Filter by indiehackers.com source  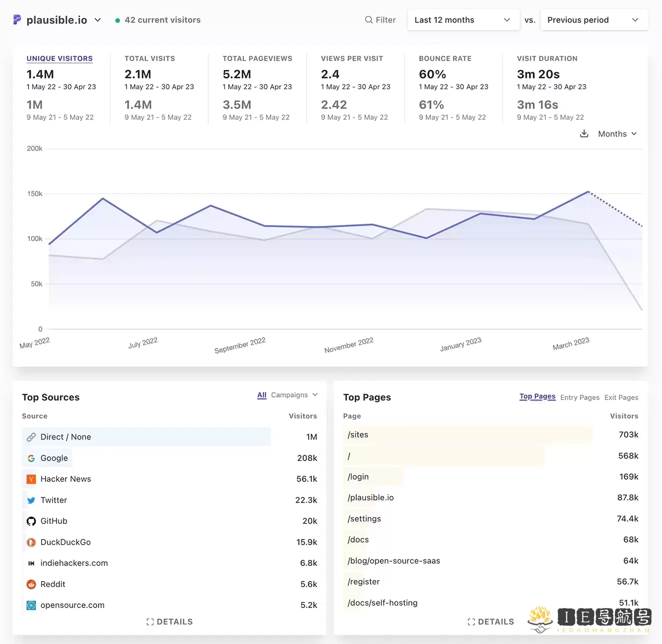coord(74,563)
